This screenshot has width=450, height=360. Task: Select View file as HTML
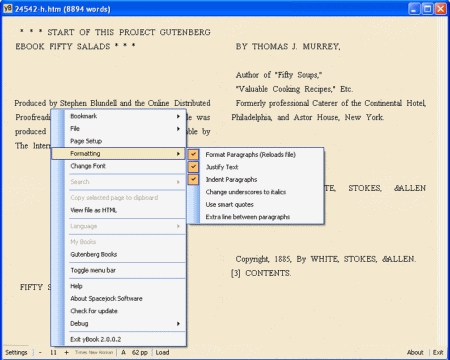tap(118, 210)
